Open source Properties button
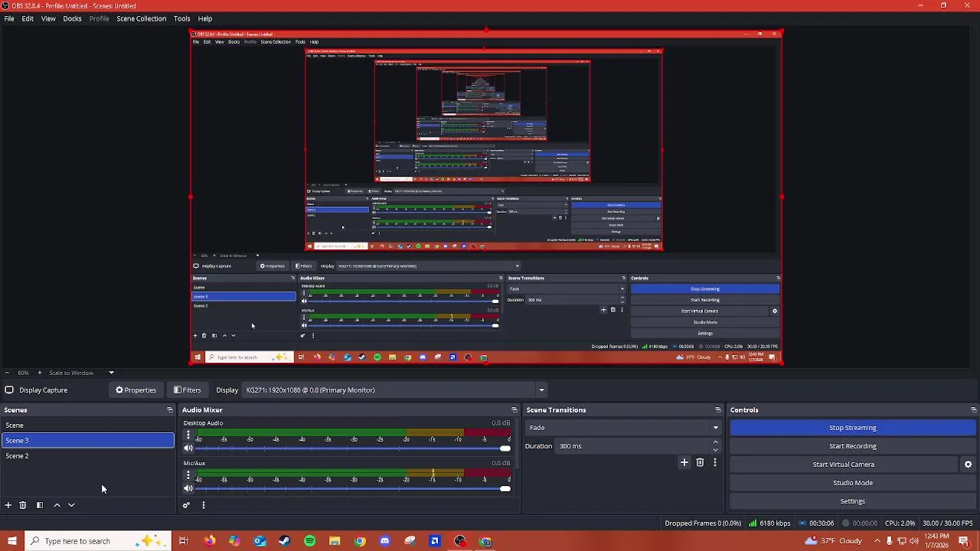980x551 pixels. coord(136,390)
